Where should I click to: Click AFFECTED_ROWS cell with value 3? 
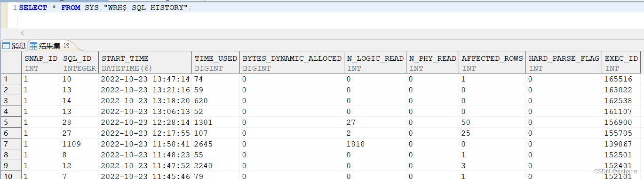(492, 166)
